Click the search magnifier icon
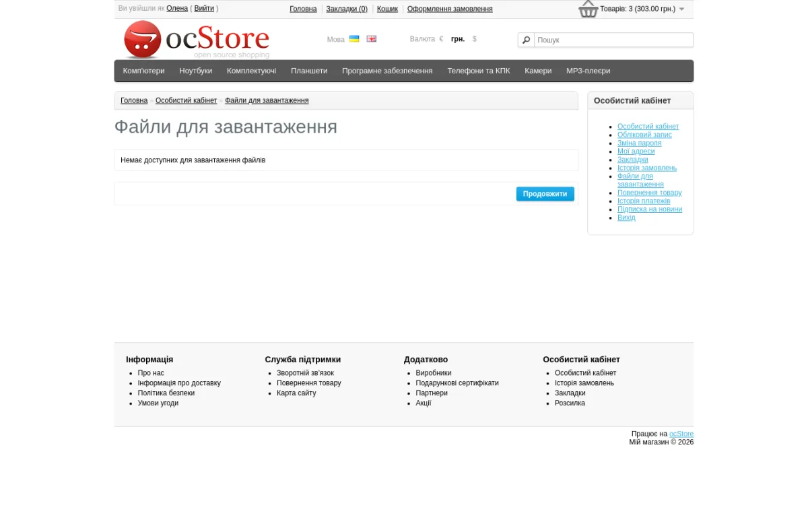The width and height of the screenshot is (808, 532). [527, 40]
